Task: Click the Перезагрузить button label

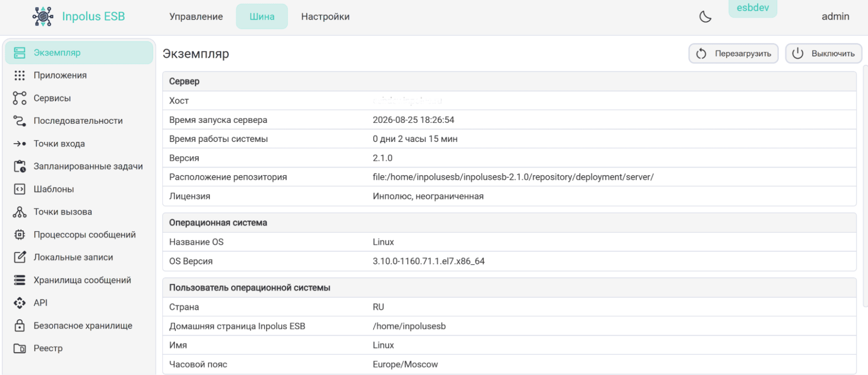Action: click(743, 54)
